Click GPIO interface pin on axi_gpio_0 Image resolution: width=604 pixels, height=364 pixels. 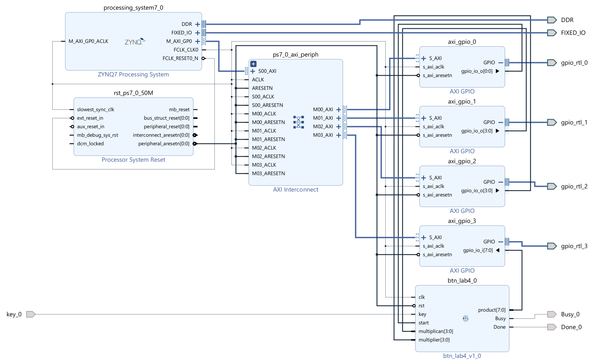point(507,63)
